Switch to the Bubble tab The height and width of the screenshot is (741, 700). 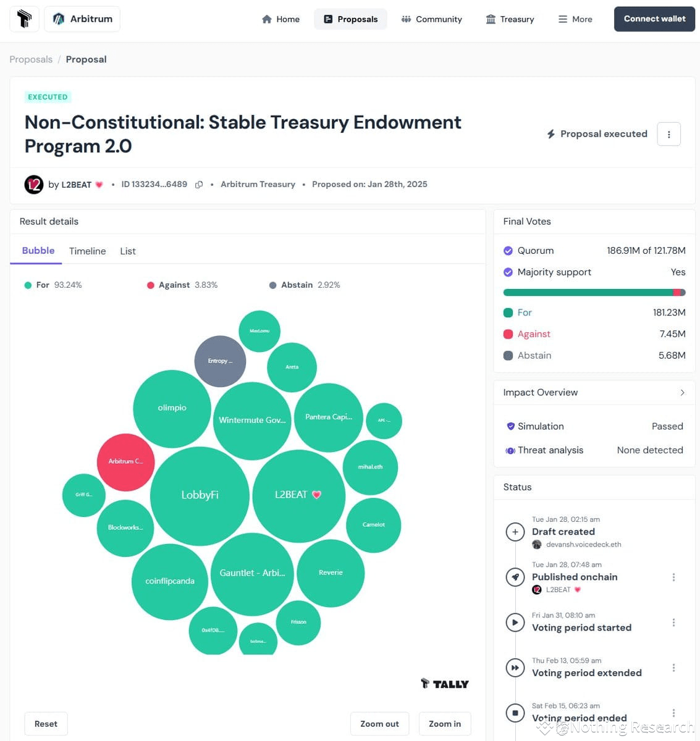[38, 251]
